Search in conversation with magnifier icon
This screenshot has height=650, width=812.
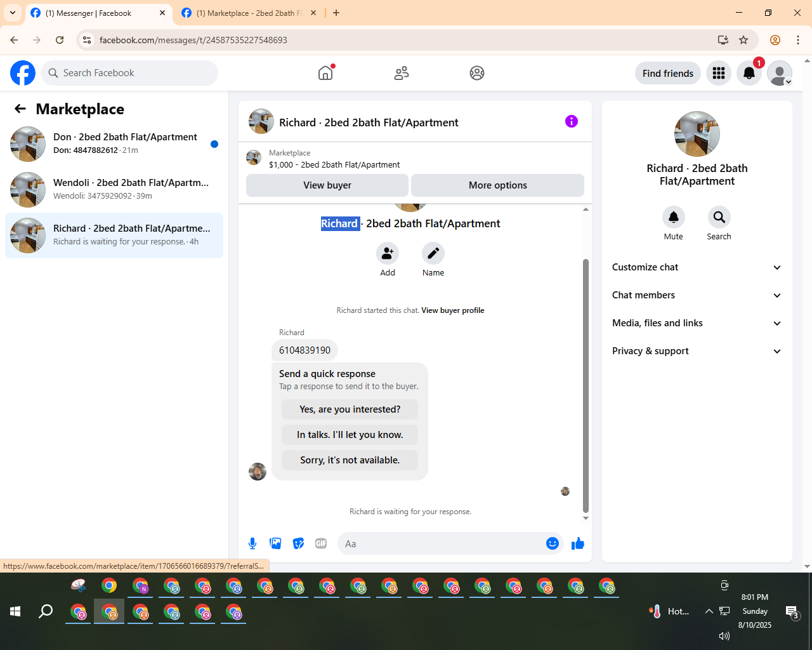[719, 217]
